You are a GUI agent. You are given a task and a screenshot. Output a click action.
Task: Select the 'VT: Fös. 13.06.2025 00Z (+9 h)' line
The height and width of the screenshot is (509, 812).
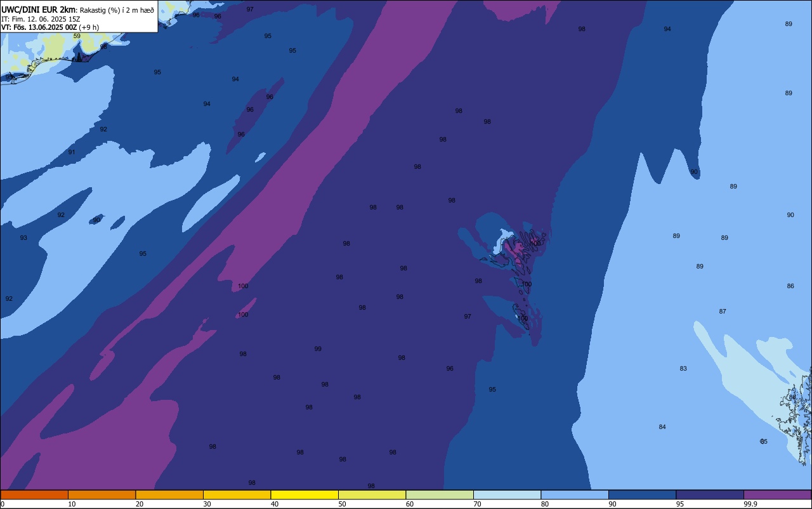click(x=50, y=27)
